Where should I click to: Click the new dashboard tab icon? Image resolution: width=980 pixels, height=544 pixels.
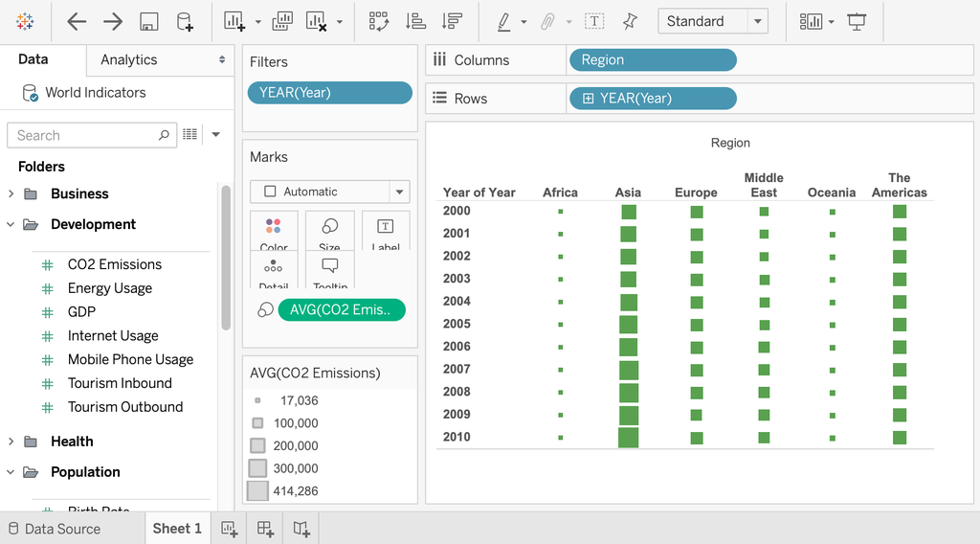[265, 529]
